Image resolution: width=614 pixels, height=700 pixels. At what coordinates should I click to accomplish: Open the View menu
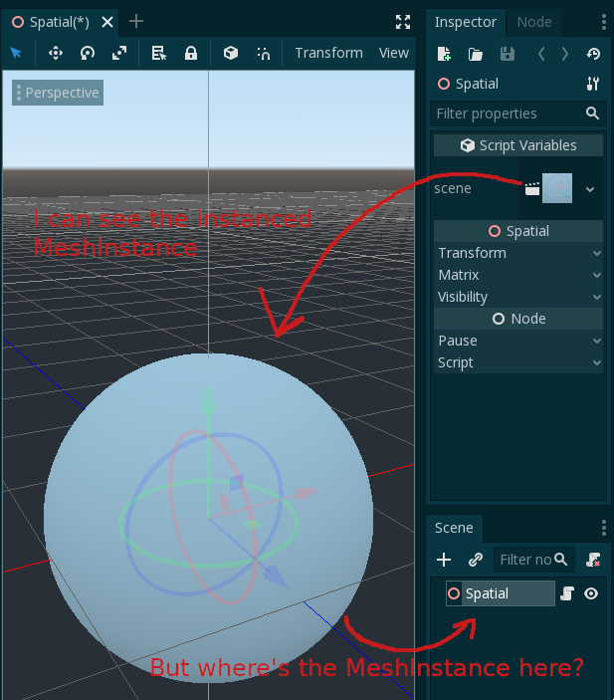[x=393, y=53]
